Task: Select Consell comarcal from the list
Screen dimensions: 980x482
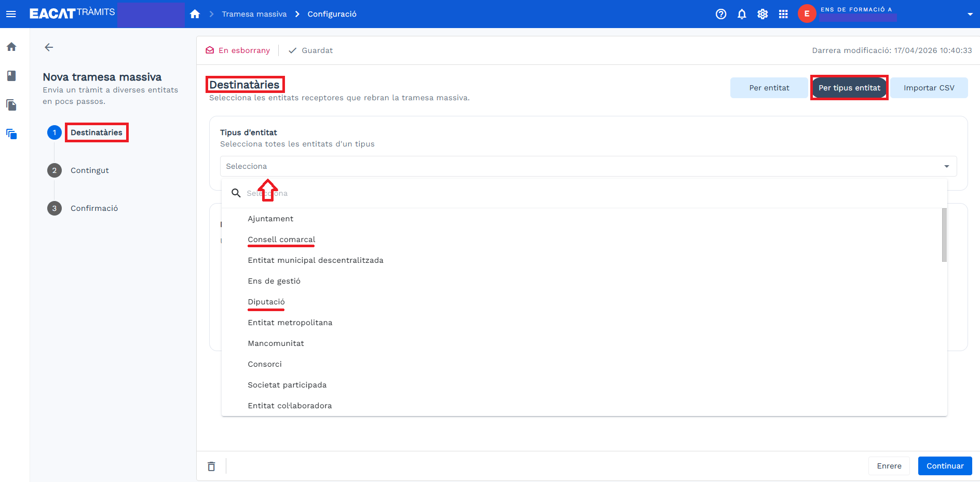Action: (281, 239)
